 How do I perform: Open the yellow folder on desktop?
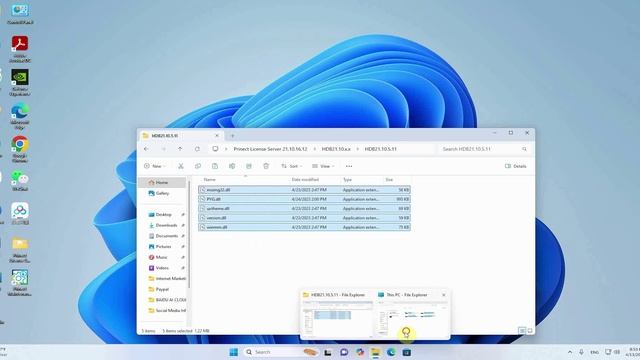coord(20,250)
